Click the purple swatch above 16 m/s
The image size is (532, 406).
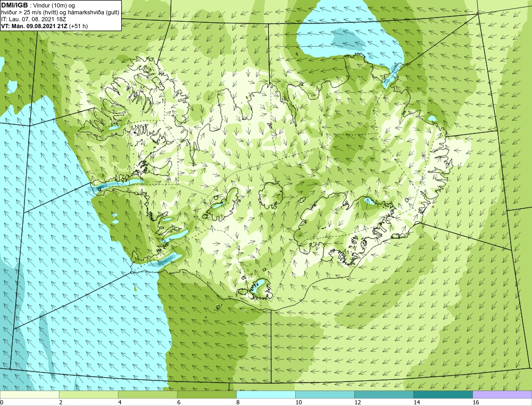502,395
